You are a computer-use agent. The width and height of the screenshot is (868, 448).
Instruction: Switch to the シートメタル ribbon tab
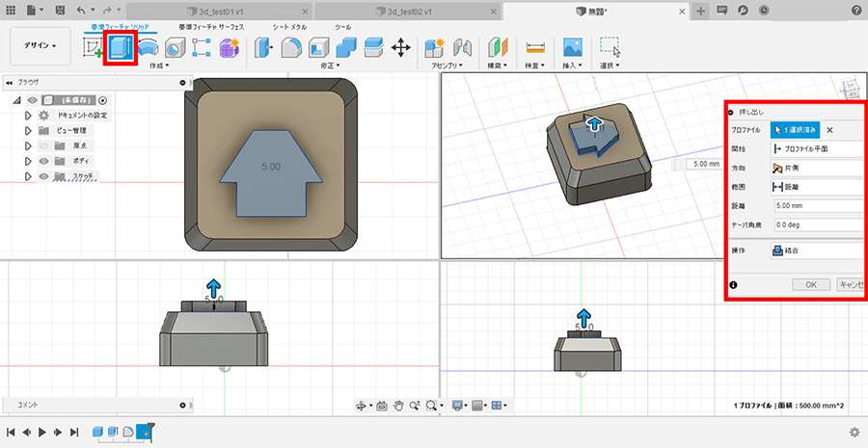point(289,27)
